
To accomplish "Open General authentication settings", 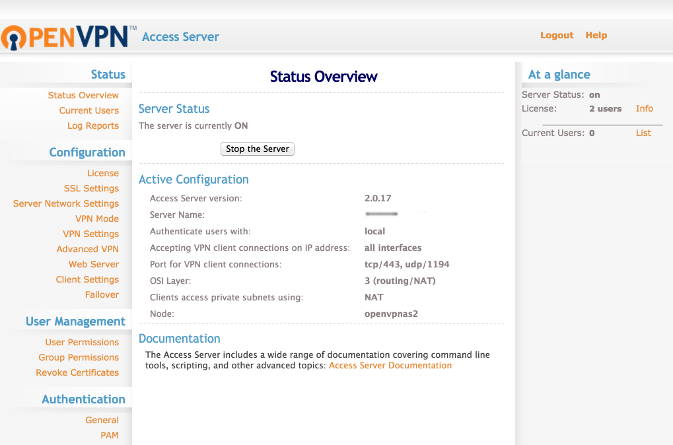I will 102,420.
